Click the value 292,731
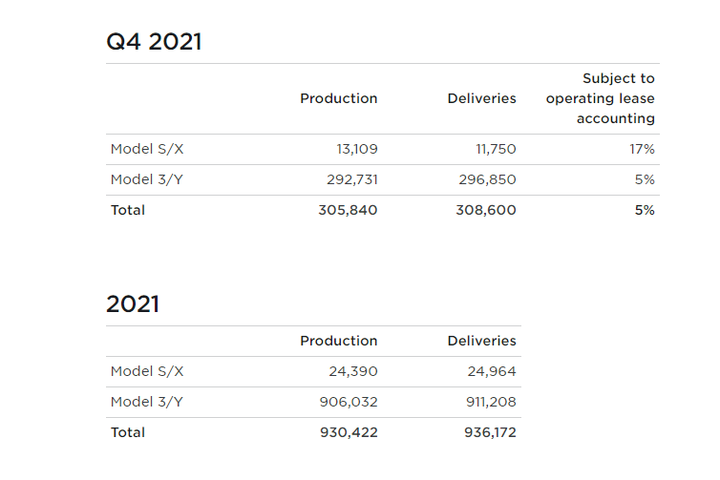720x480 pixels. pos(352,179)
